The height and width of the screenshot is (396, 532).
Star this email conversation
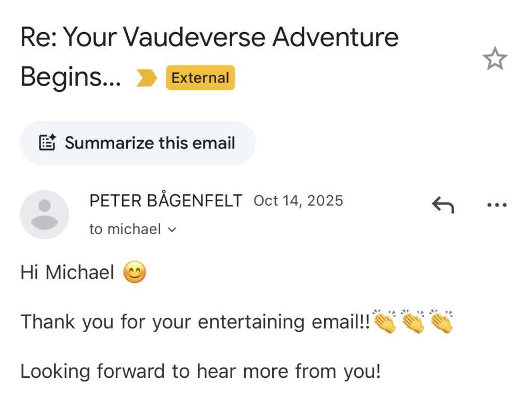[495, 59]
